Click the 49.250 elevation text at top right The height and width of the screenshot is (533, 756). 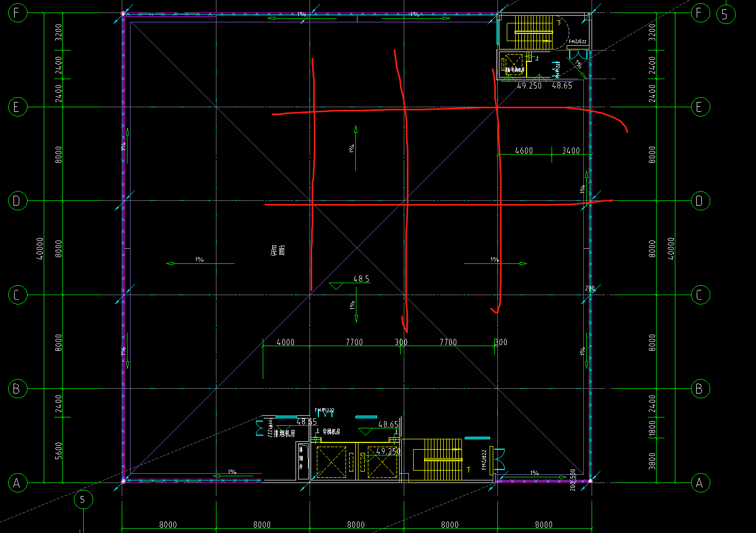click(529, 85)
